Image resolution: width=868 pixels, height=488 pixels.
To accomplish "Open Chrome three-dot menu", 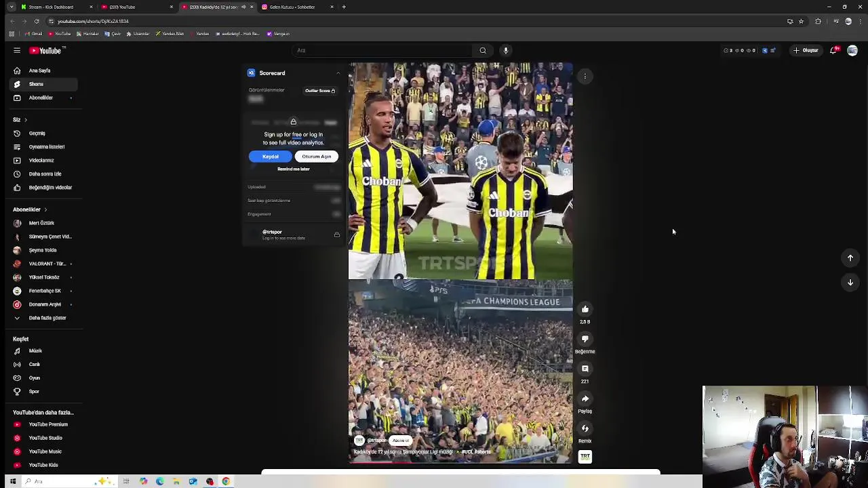I will tap(860, 21).
